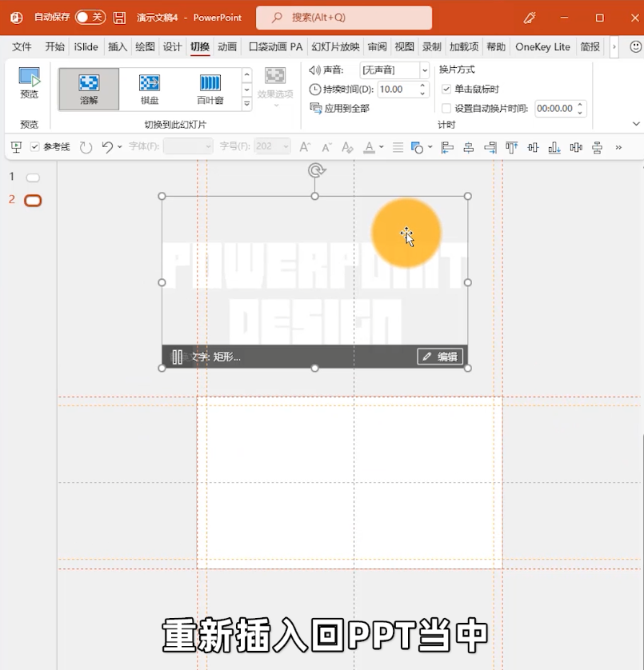Choose the 棋盘 (Checkerboard) transition
This screenshot has height=670, width=644.
pyautogui.click(x=150, y=89)
